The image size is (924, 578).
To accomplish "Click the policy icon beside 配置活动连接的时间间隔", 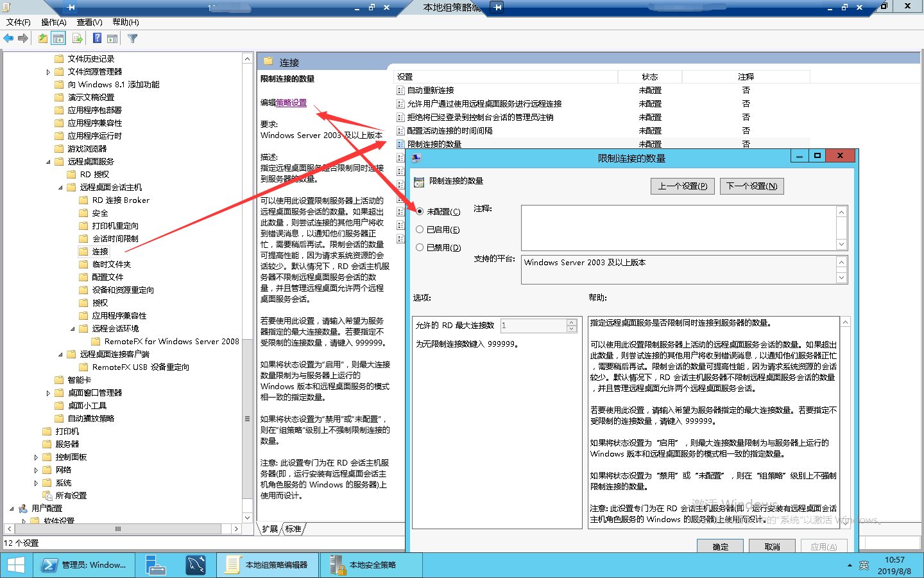I will pyautogui.click(x=400, y=130).
